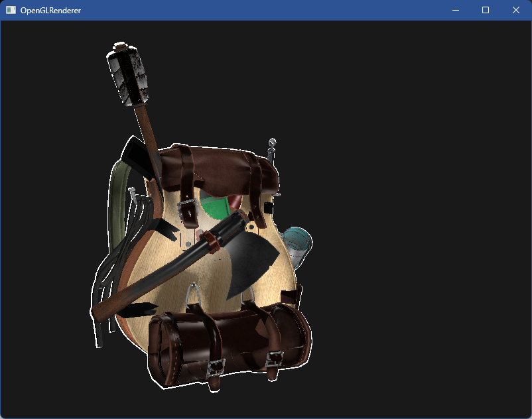The image size is (532, 419).
Task: Click the OpenGLRenderer title text
Action: point(50,11)
